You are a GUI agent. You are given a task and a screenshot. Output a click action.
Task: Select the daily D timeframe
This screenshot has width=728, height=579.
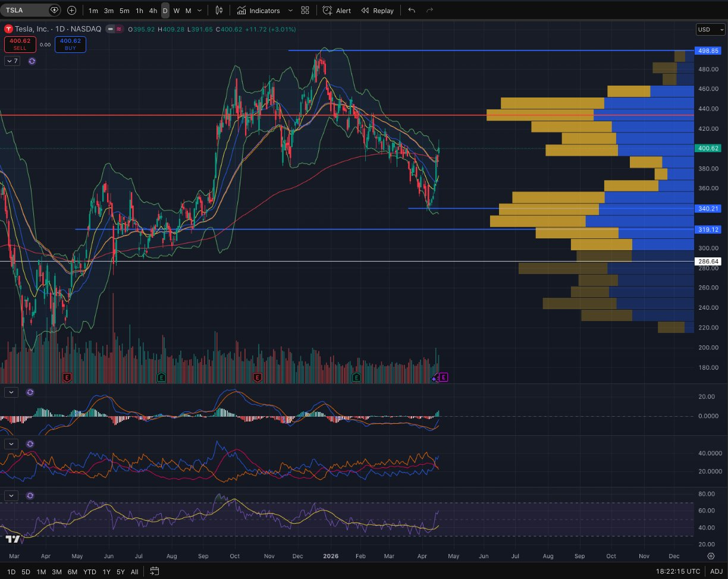[x=165, y=11]
